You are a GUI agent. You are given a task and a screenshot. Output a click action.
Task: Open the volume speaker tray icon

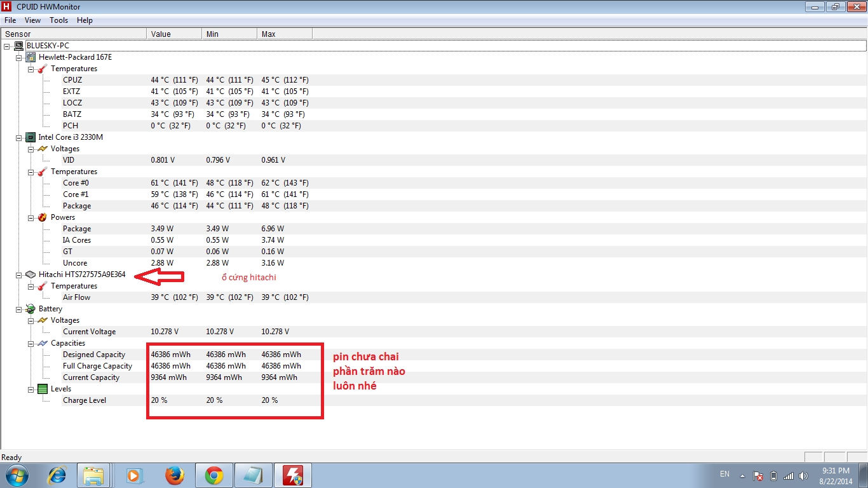(x=804, y=475)
